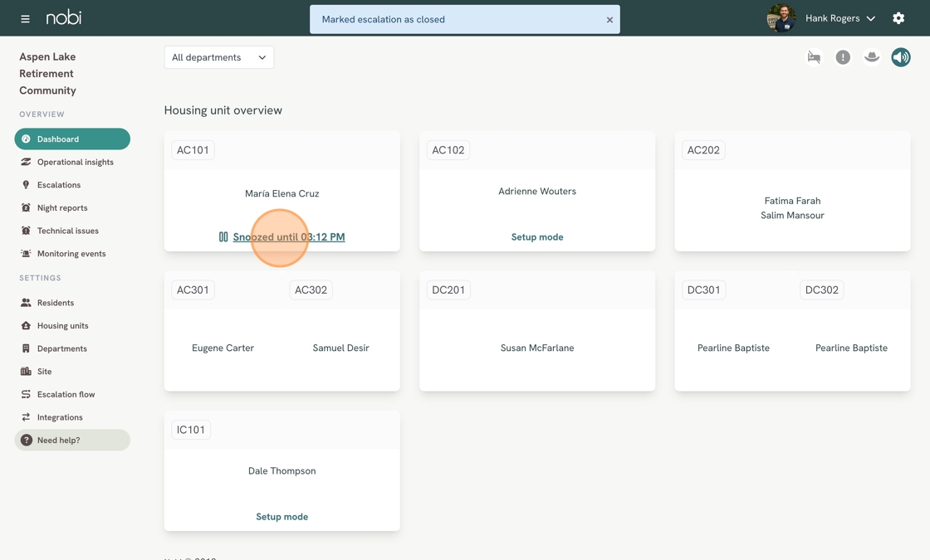Click Setup mode under Adrienne Wouters
930x560 pixels.
[537, 237]
